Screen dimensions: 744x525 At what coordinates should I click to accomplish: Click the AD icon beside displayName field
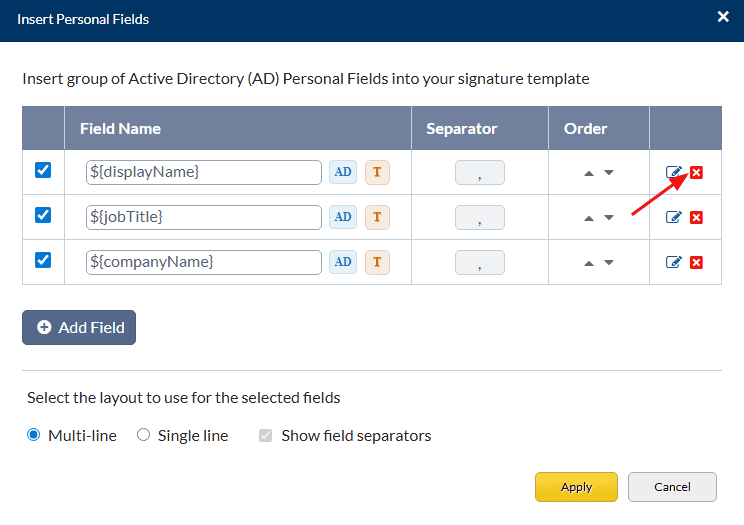pyautogui.click(x=343, y=172)
